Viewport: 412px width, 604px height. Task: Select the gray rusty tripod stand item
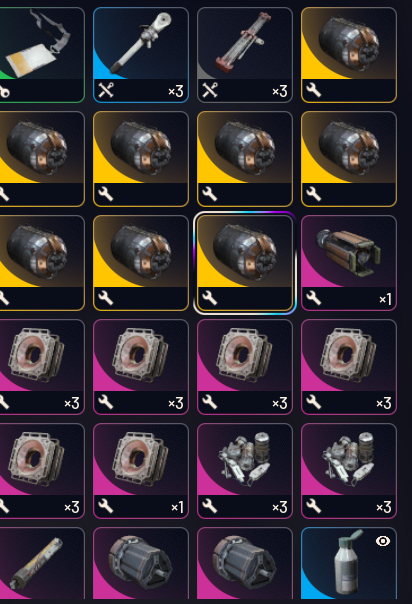[x=245, y=55]
